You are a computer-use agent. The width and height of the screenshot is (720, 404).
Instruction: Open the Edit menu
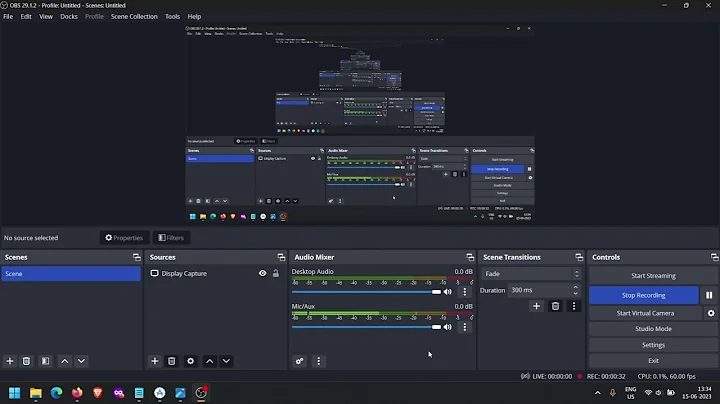26,17
